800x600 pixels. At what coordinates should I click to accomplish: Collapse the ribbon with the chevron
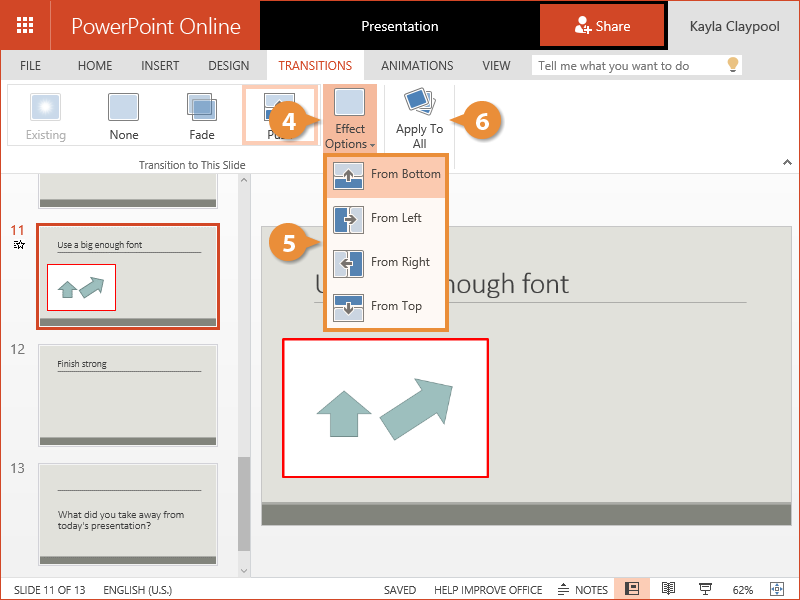click(x=787, y=162)
